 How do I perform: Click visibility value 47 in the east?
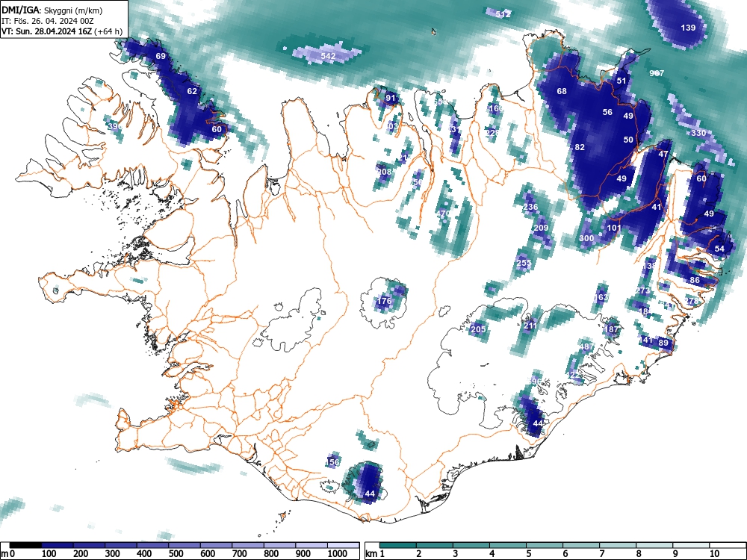[663, 154]
